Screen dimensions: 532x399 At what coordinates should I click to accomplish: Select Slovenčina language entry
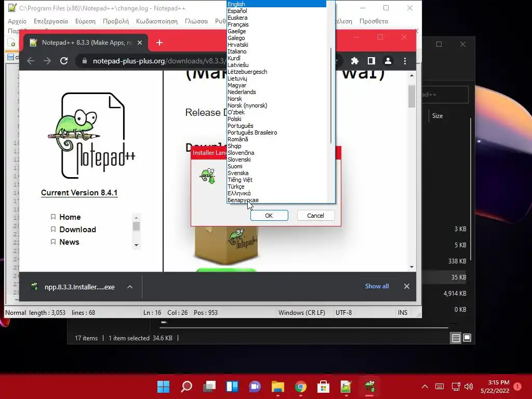coord(276,153)
